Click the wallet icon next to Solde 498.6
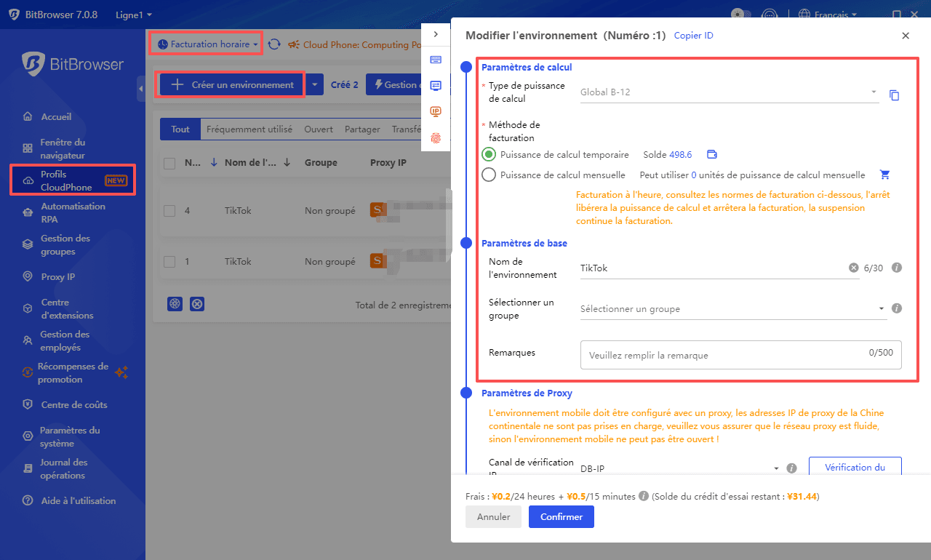931x560 pixels. pyautogui.click(x=712, y=154)
